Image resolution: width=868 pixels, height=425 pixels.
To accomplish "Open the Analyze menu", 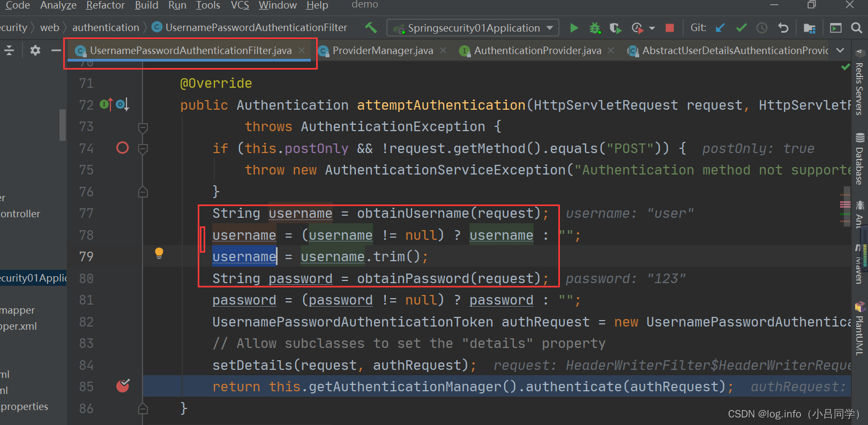I will click(x=58, y=5).
